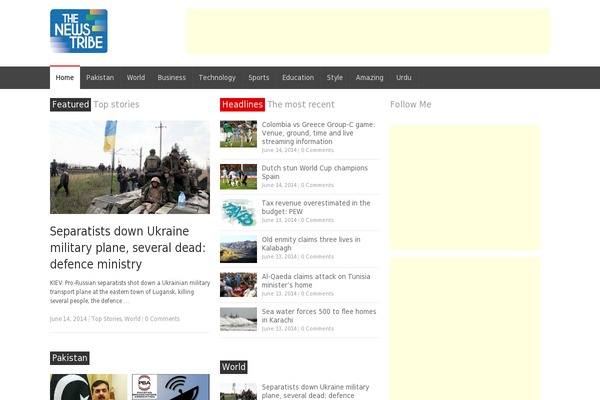Screen dimensions: 600x400
Task: Open the Home tab
Action: (x=65, y=77)
